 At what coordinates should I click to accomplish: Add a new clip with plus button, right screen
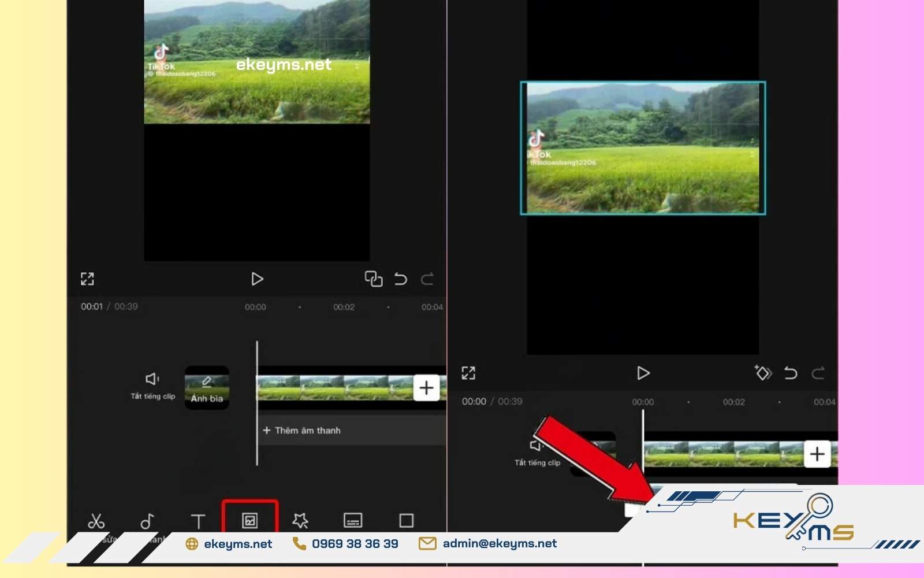817,454
